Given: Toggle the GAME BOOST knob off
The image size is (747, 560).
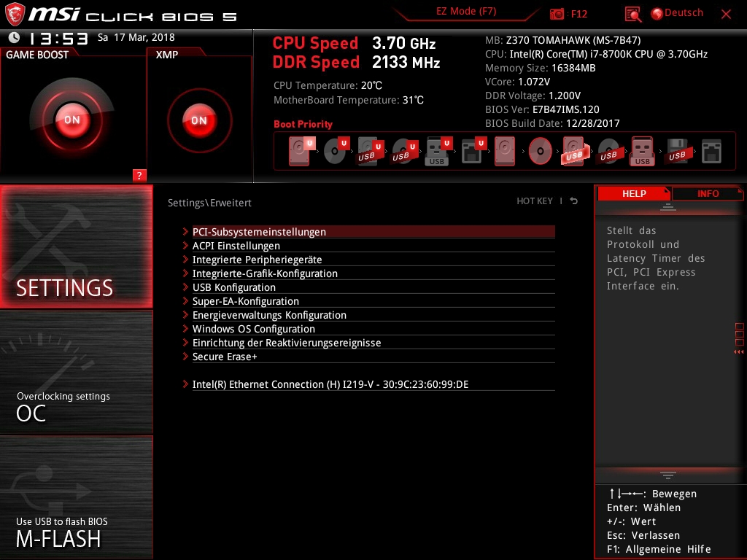Looking at the screenshot, I should (x=72, y=120).
